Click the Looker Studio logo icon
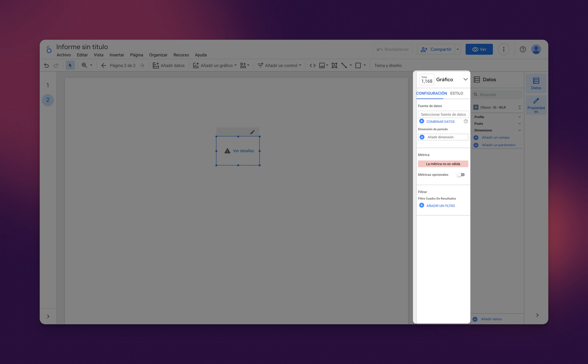This screenshot has width=588, height=364. click(x=49, y=49)
